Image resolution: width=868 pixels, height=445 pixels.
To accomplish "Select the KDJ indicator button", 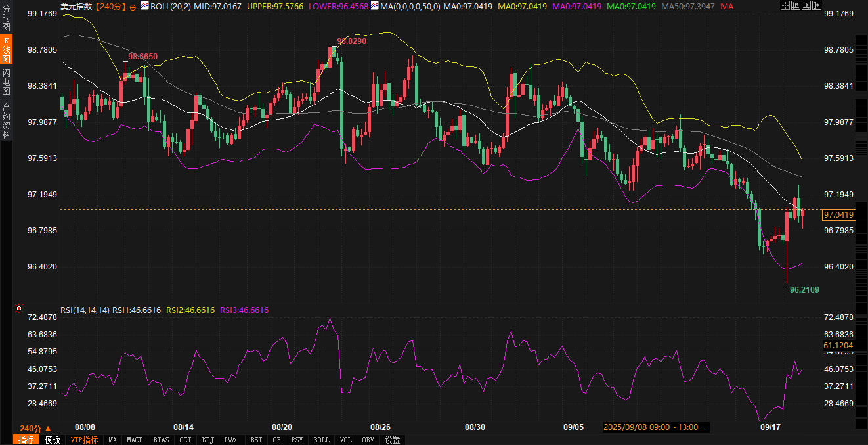I will (208, 440).
